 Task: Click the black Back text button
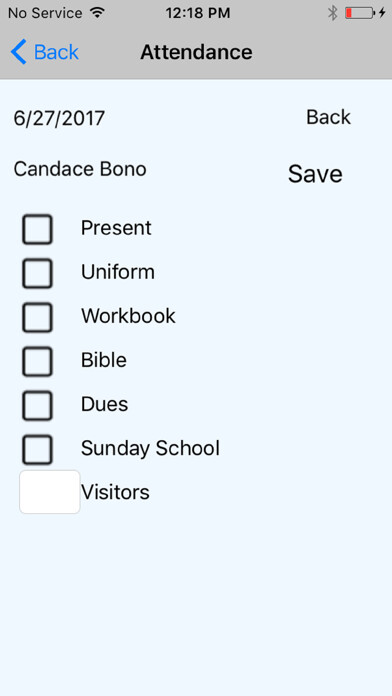click(329, 117)
